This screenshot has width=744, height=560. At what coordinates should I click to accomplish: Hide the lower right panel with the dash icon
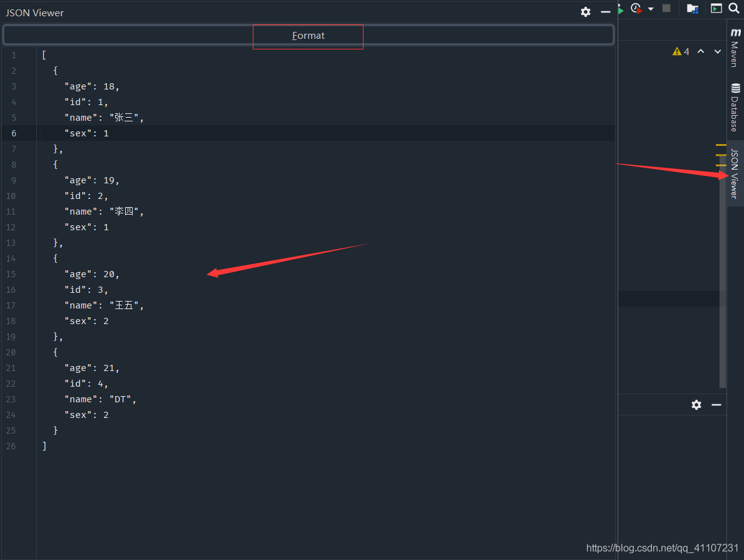(x=716, y=405)
